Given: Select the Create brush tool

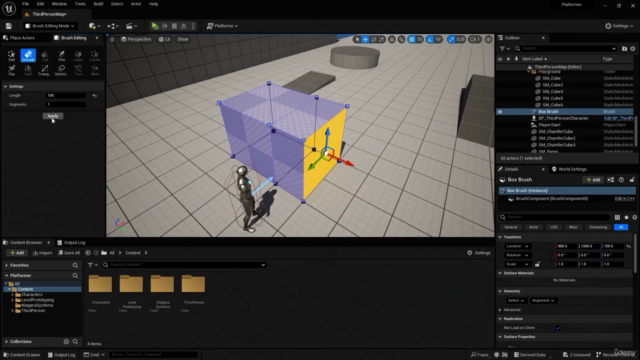Looking at the screenshot, I should (95, 56).
